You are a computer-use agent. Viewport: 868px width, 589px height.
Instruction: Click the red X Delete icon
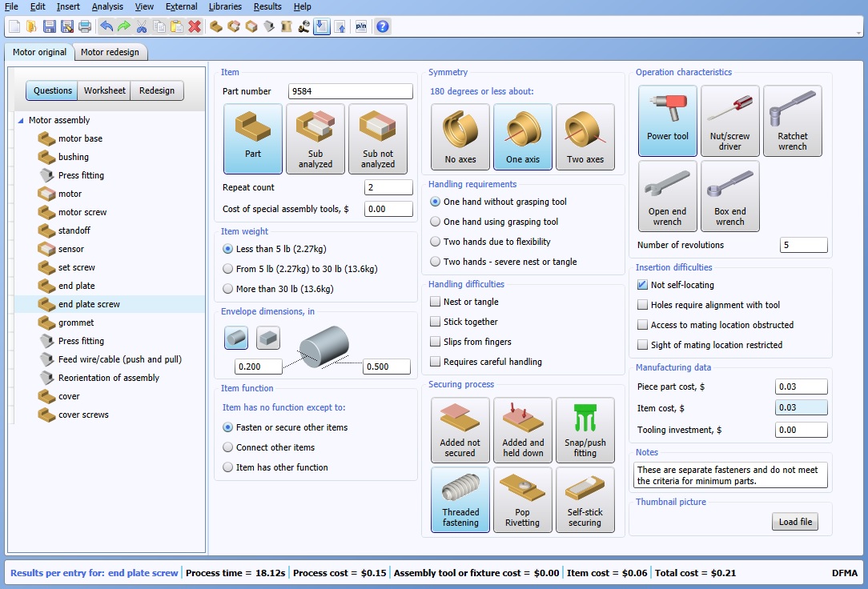tap(195, 26)
